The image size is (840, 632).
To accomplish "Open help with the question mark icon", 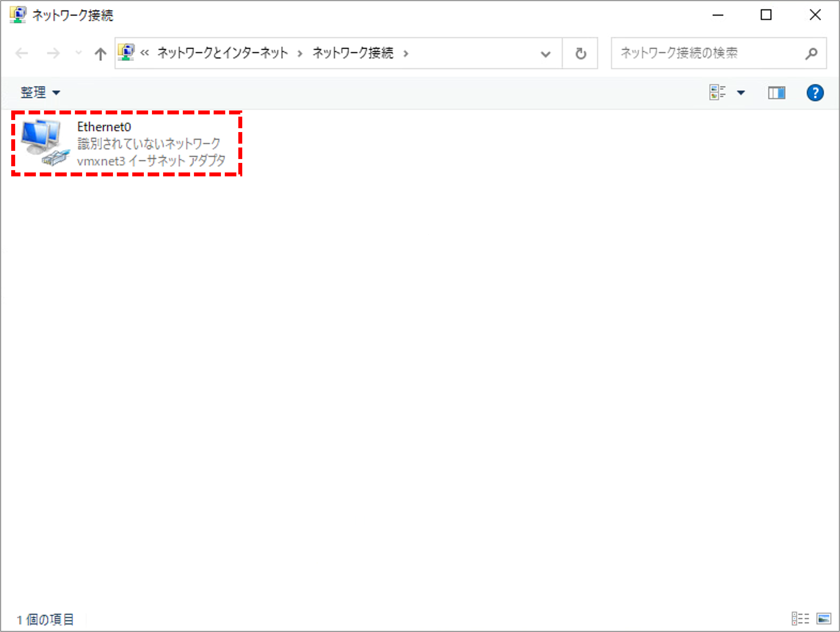I will pyautogui.click(x=815, y=93).
